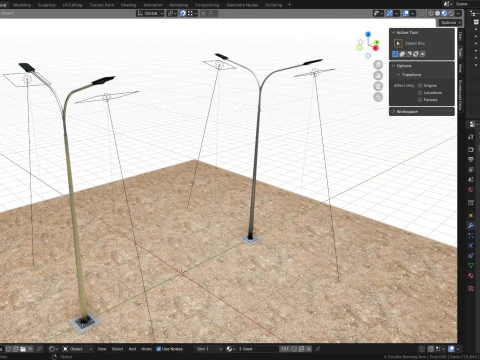Switch to the Modeling workspace tab
The height and width of the screenshot is (360, 480).
pos(22,5)
